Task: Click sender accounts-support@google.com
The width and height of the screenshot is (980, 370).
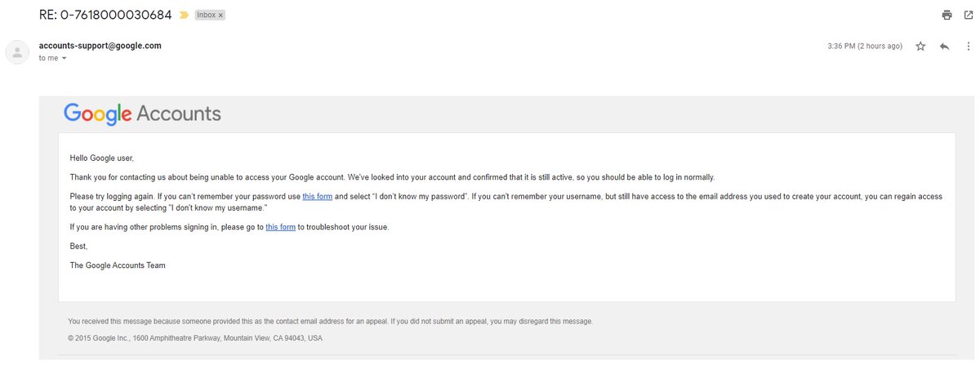Action: [x=100, y=46]
